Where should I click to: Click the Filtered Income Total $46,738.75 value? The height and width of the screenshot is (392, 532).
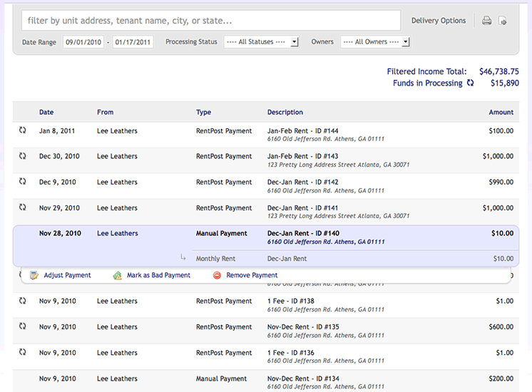point(499,71)
